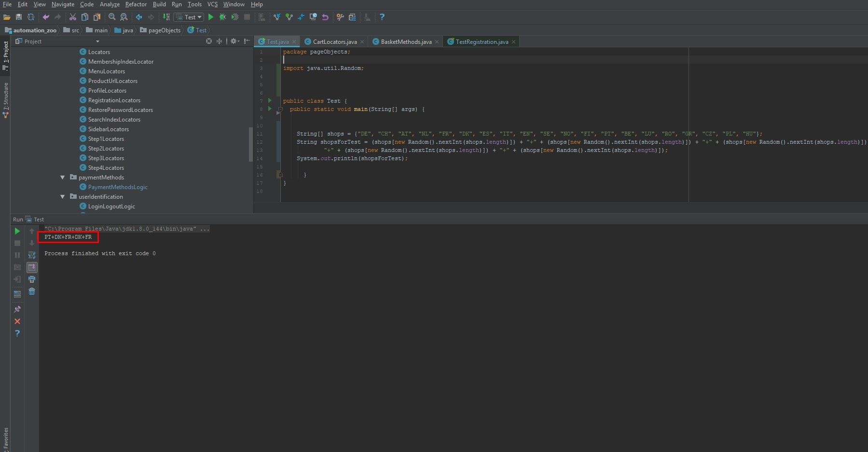Viewport: 868px width, 452px height.
Task: Open Replace from the toolbar
Action: coord(124,17)
